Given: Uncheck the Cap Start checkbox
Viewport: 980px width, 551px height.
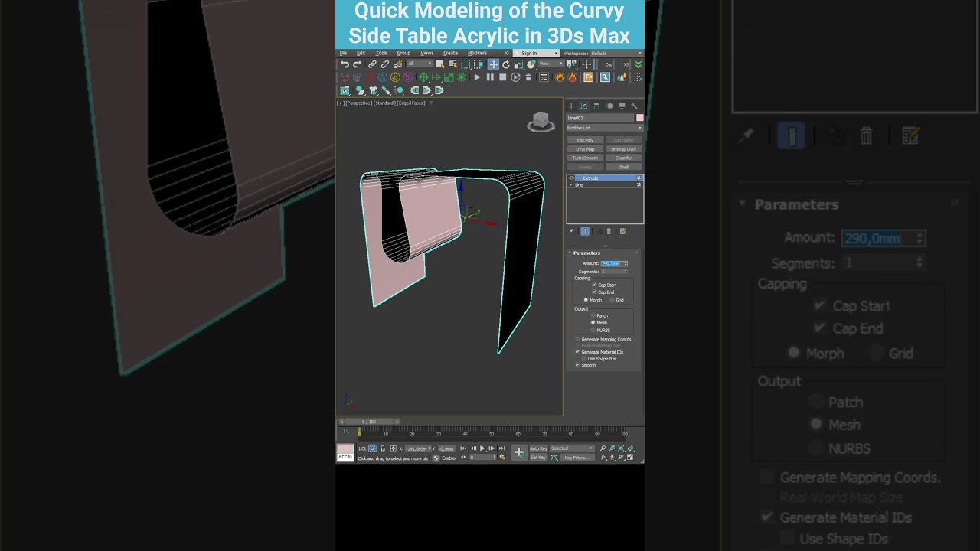Looking at the screenshot, I should click(594, 285).
